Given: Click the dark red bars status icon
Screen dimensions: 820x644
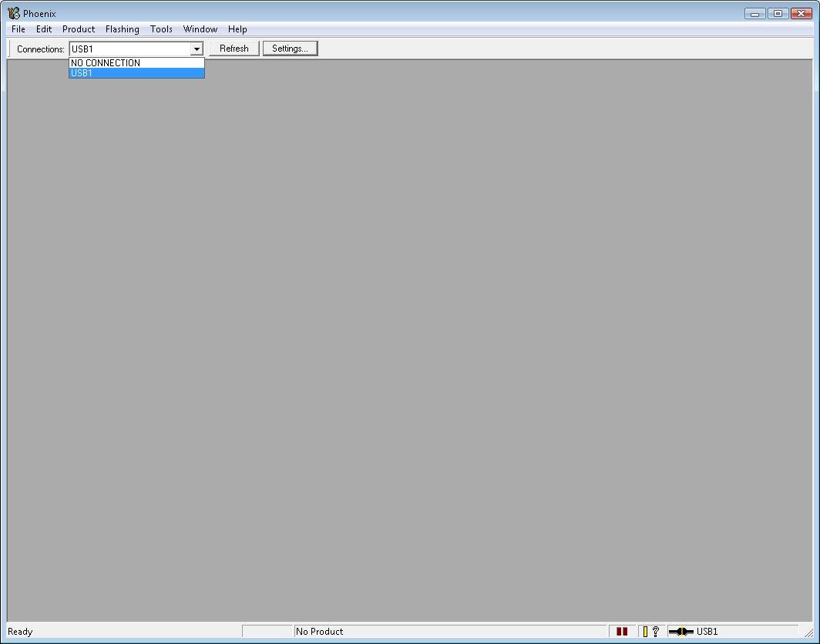Looking at the screenshot, I should coord(622,632).
